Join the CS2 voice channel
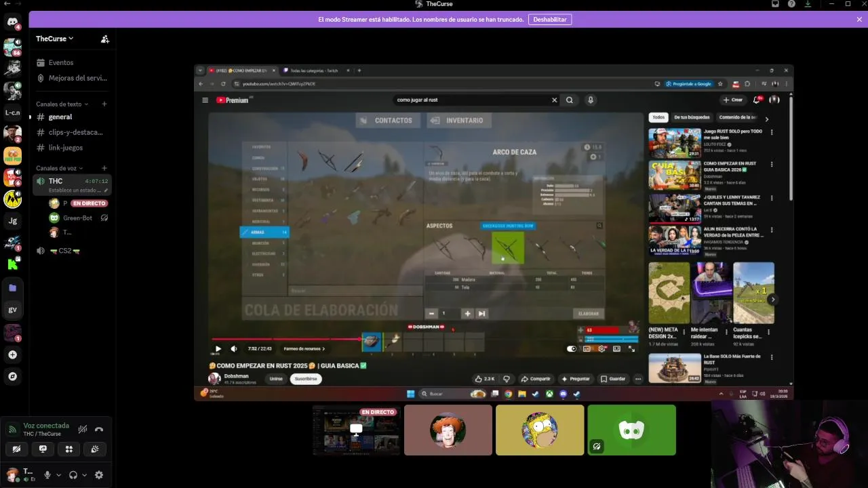868x488 pixels. click(72, 251)
